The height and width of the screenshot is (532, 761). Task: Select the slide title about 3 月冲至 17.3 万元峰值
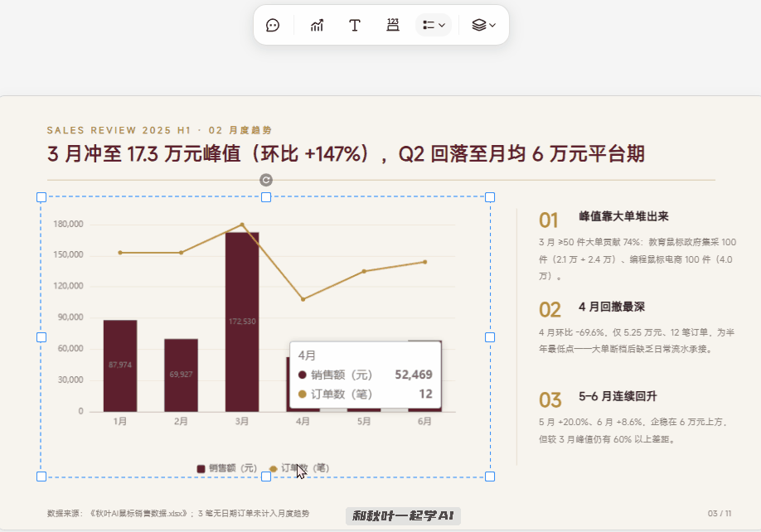[346, 154]
